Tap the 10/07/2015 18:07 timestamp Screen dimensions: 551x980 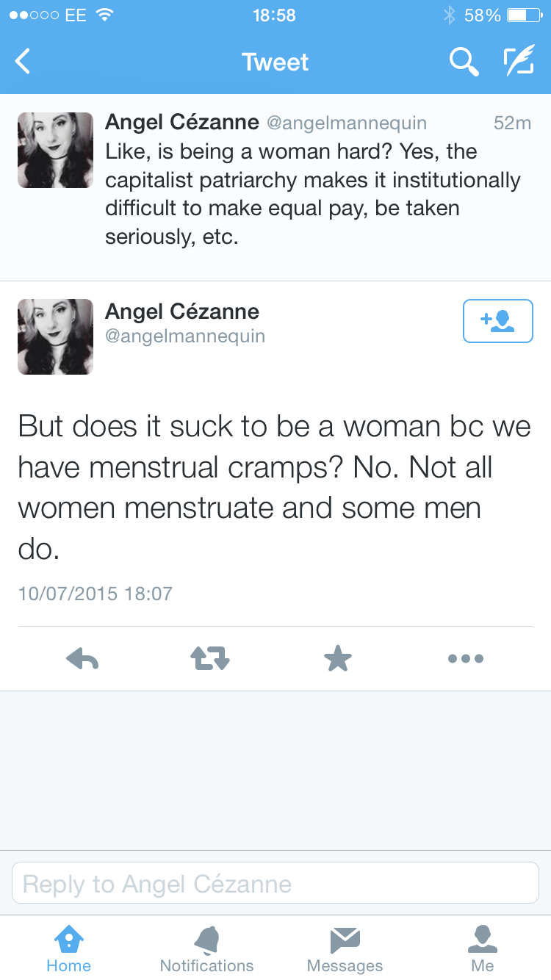click(x=96, y=594)
